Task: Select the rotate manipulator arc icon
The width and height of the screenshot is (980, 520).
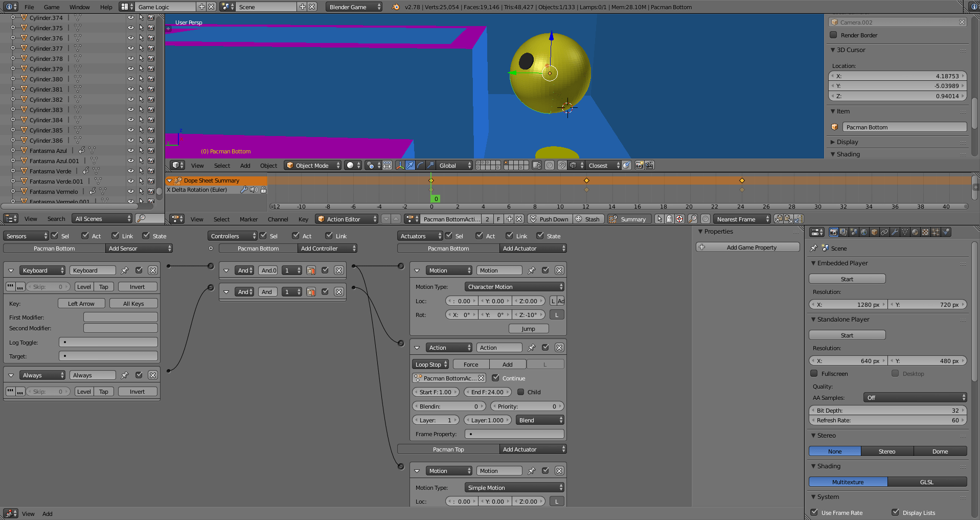Action: [x=420, y=165]
